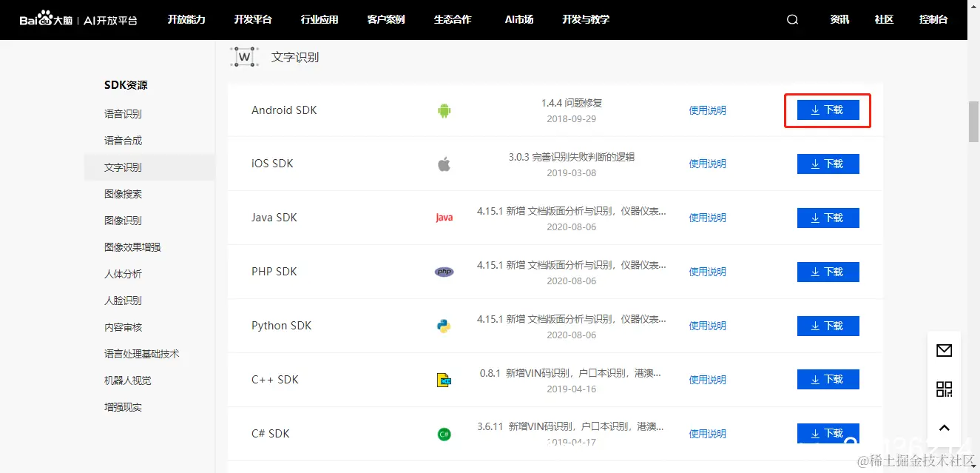The image size is (980, 473).
Task: Click the SDK资源 sidebar heading
Action: 126,85
